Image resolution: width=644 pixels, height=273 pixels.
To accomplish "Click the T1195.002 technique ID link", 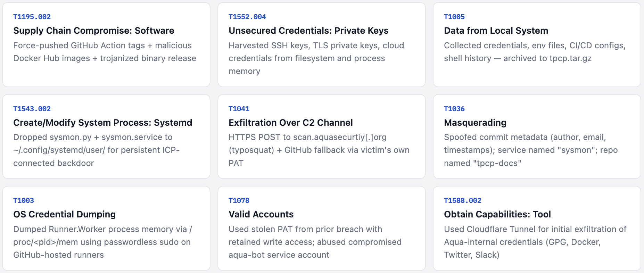I will coord(32,17).
